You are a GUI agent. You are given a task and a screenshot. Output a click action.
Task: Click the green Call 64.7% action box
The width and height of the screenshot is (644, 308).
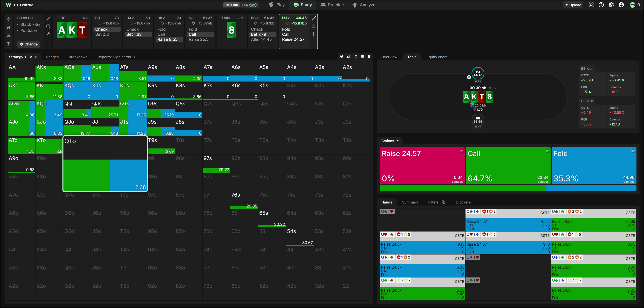click(508, 166)
